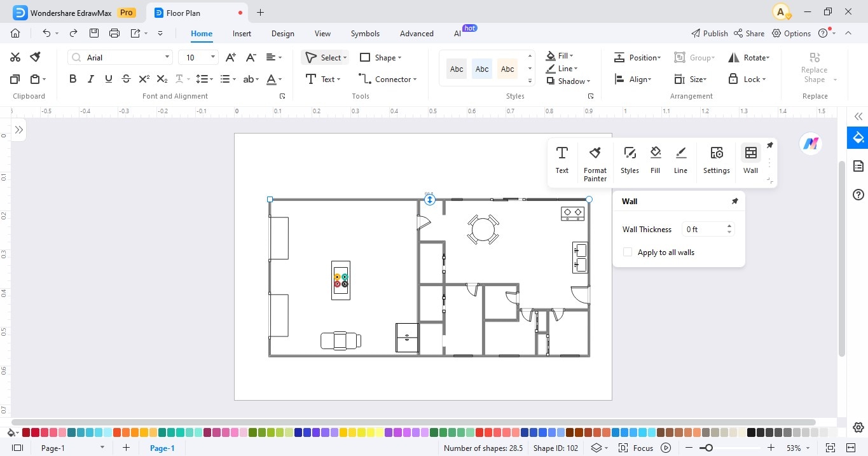This screenshot has width=868, height=456.
Task: Open the zoom percentage dropdown
Action: 809,448
